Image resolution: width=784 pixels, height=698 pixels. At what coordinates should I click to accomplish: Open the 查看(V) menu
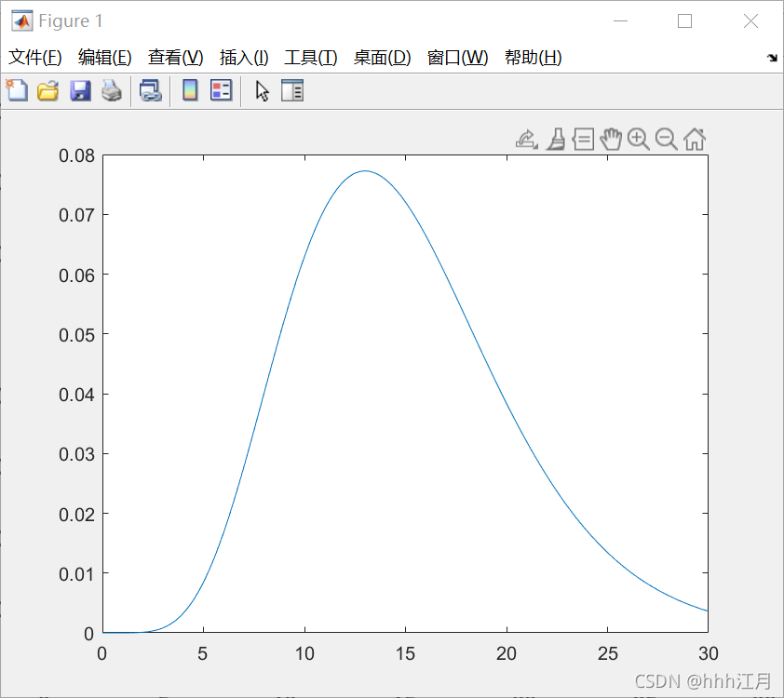(175, 58)
